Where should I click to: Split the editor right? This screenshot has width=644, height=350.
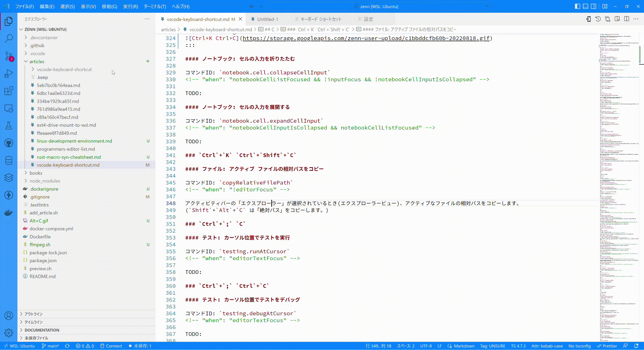pos(627,19)
